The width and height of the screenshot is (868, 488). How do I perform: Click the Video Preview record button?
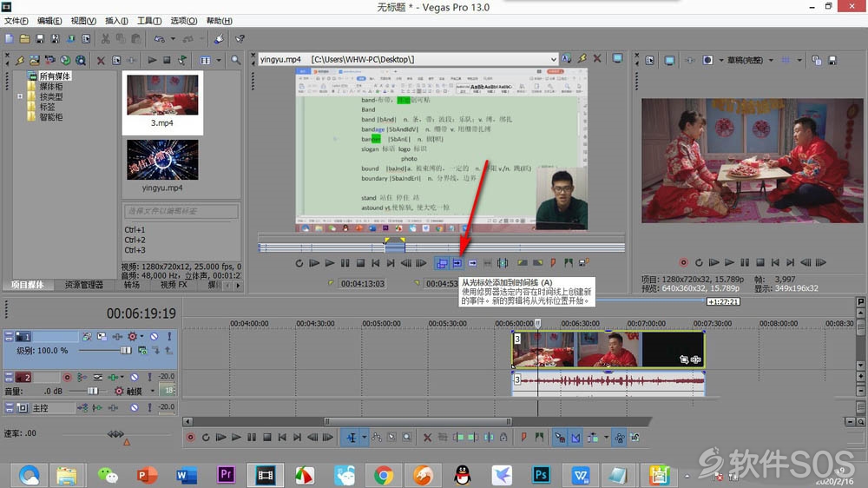click(684, 262)
